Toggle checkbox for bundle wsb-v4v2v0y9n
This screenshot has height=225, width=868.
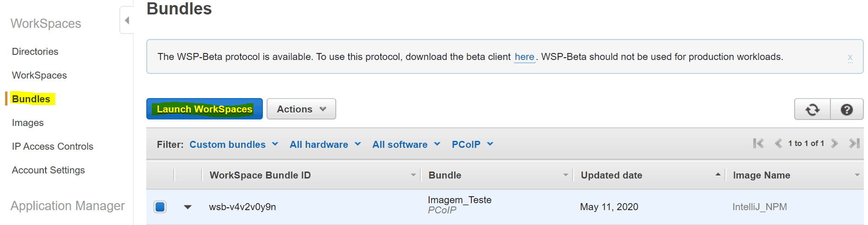160,207
